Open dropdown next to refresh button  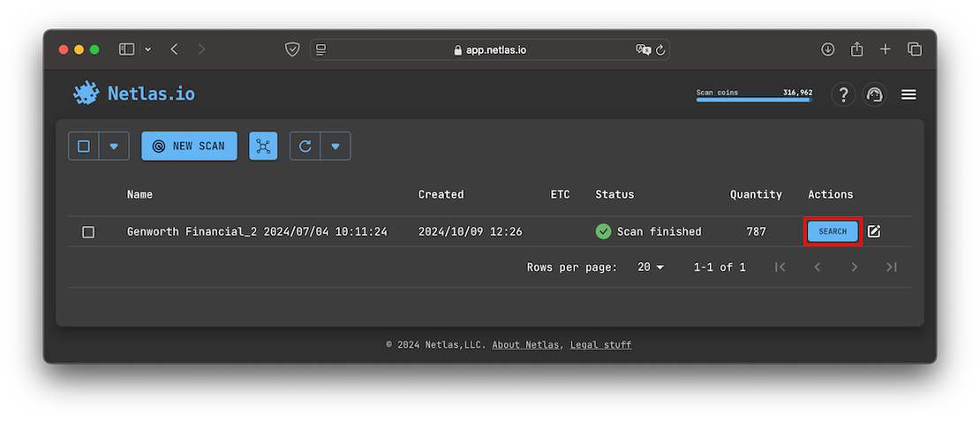click(335, 147)
